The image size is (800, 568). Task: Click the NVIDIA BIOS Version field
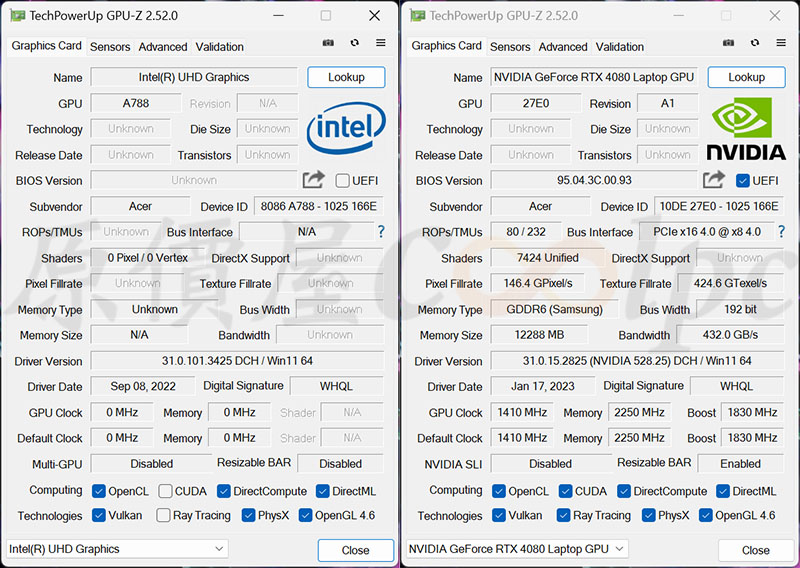pyautogui.click(x=593, y=181)
